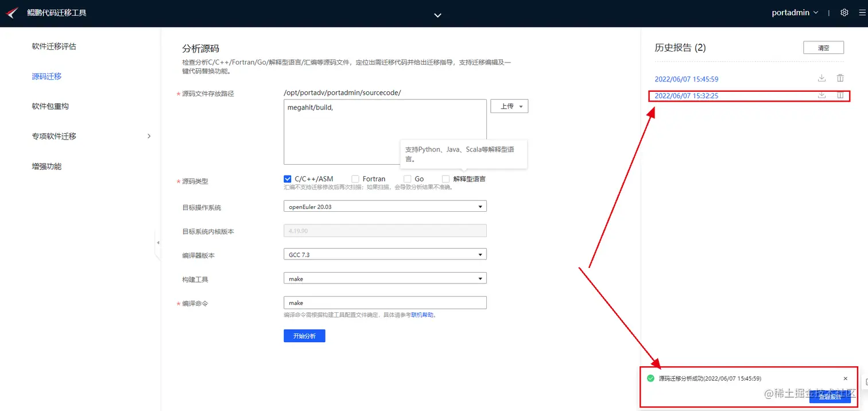Open the openEuler 20.03 OS dropdown
This screenshot has width=868, height=411.
click(x=385, y=206)
